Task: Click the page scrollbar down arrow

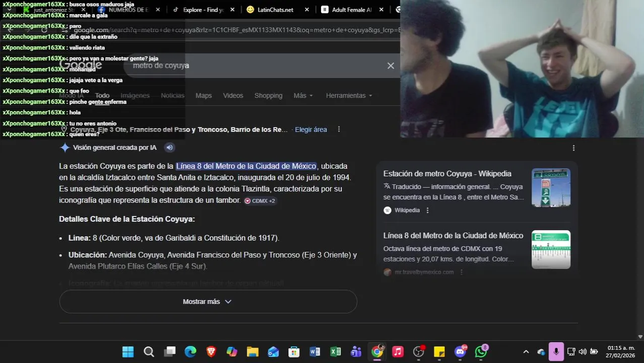Action: tap(640, 337)
